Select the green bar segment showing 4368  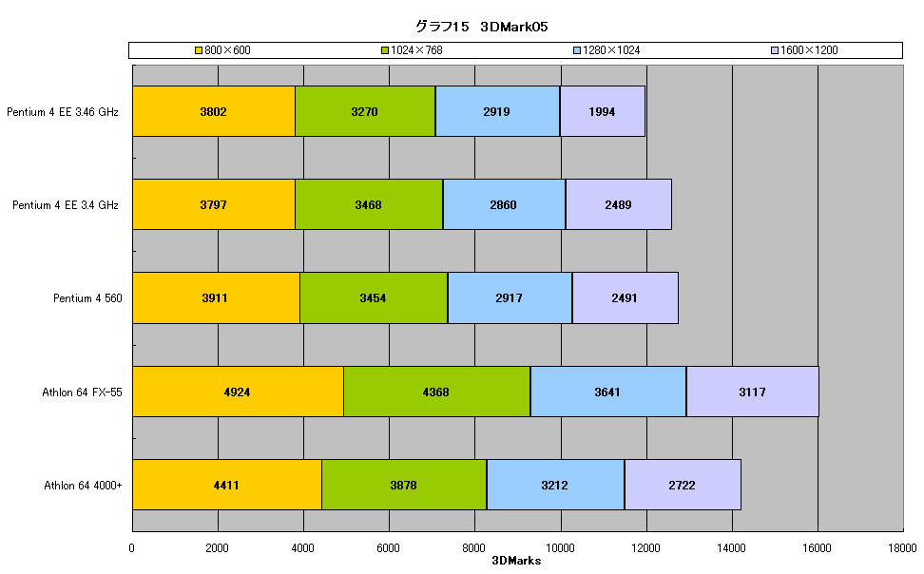436,392
